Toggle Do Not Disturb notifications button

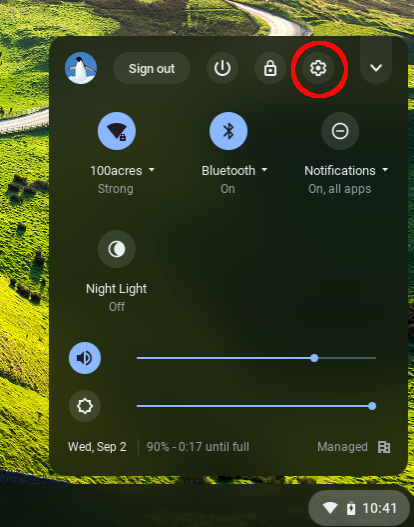340,131
